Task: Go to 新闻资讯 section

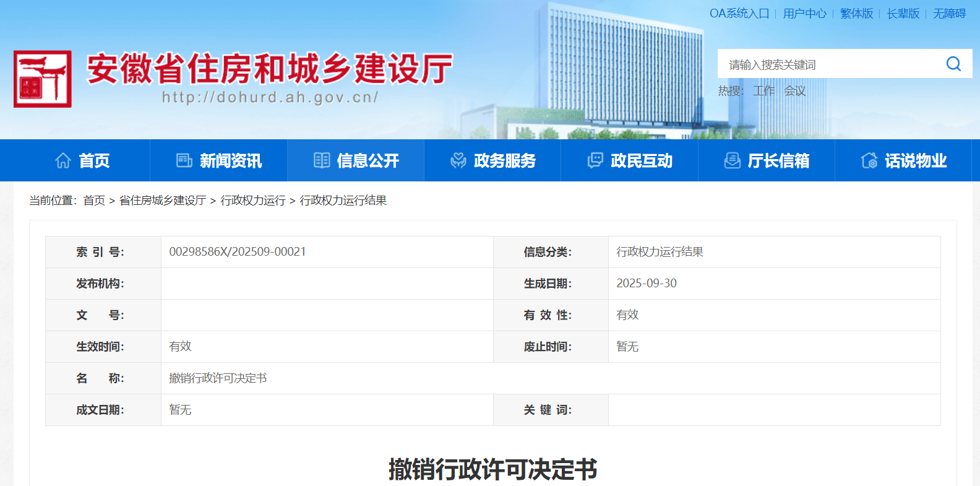Action: [x=231, y=161]
